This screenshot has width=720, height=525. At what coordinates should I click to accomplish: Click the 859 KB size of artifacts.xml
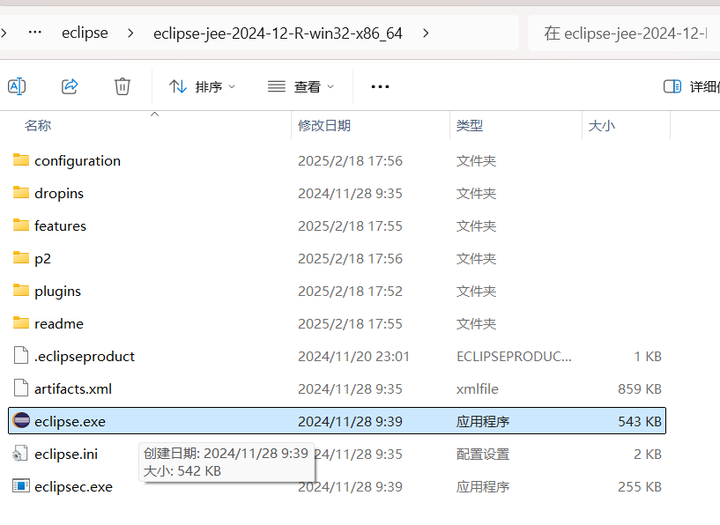tap(640, 389)
